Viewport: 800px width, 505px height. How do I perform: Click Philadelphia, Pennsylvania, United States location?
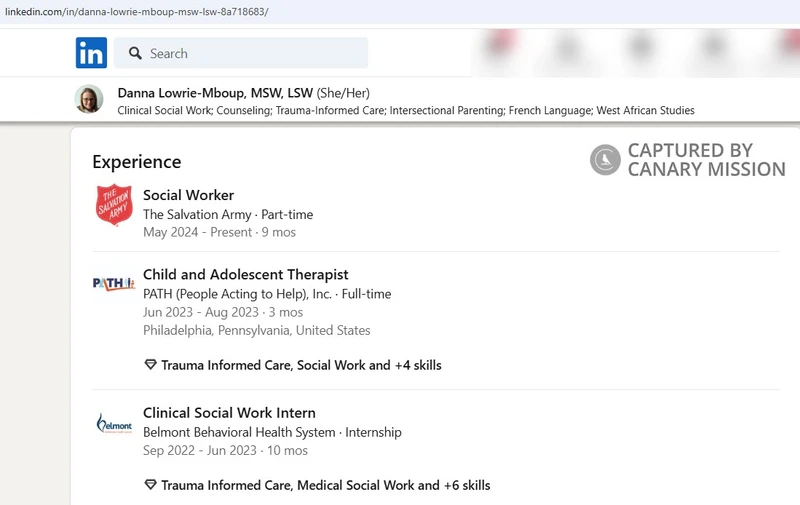pyautogui.click(x=257, y=331)
